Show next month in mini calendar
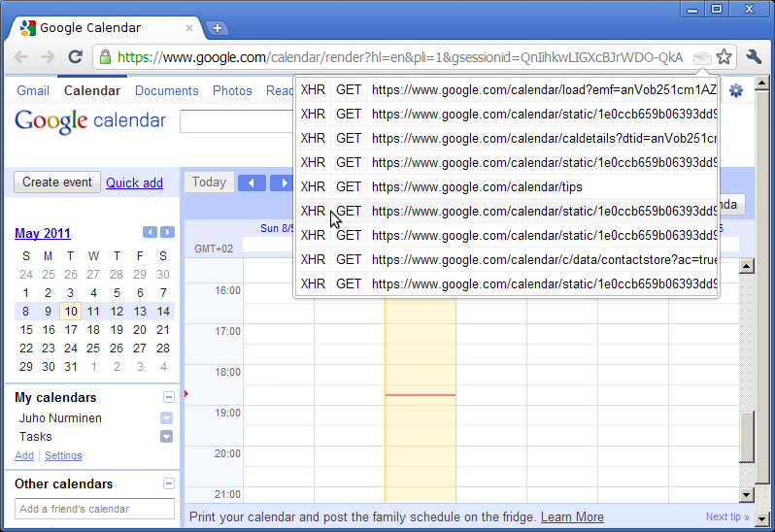The image size is (775, 532). pos(168,232)
